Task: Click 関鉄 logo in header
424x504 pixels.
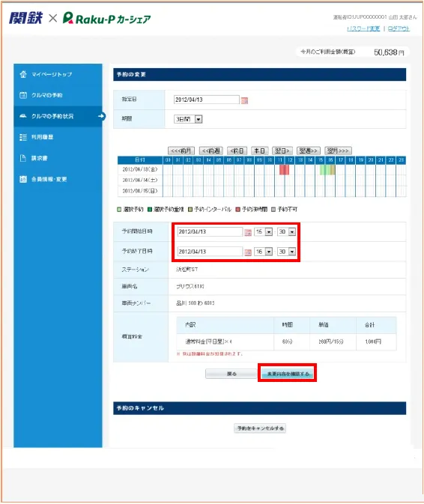Action: pyautogui.click(x=25, y=18)
